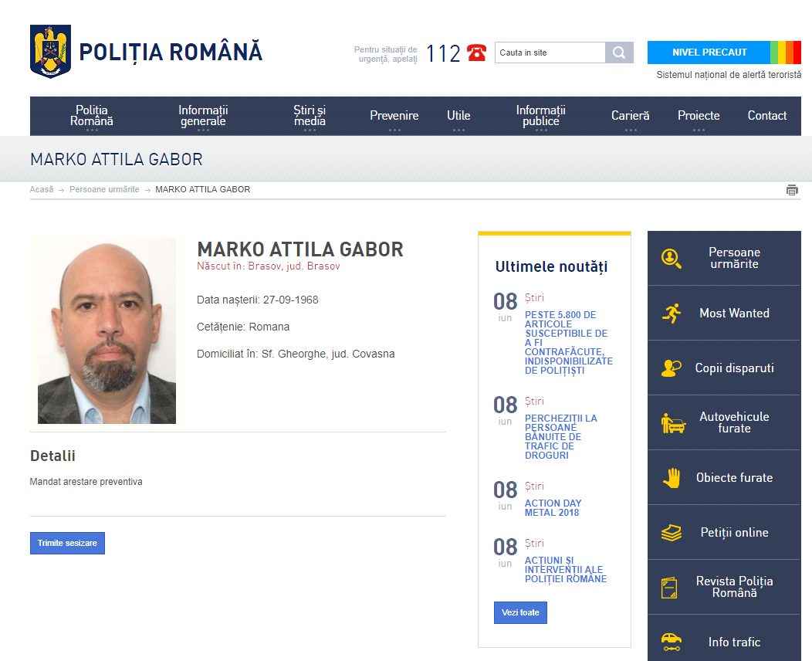Click the red 112 telephone icon
Screen dimensions: 812x661
click(x=476, y=53)
